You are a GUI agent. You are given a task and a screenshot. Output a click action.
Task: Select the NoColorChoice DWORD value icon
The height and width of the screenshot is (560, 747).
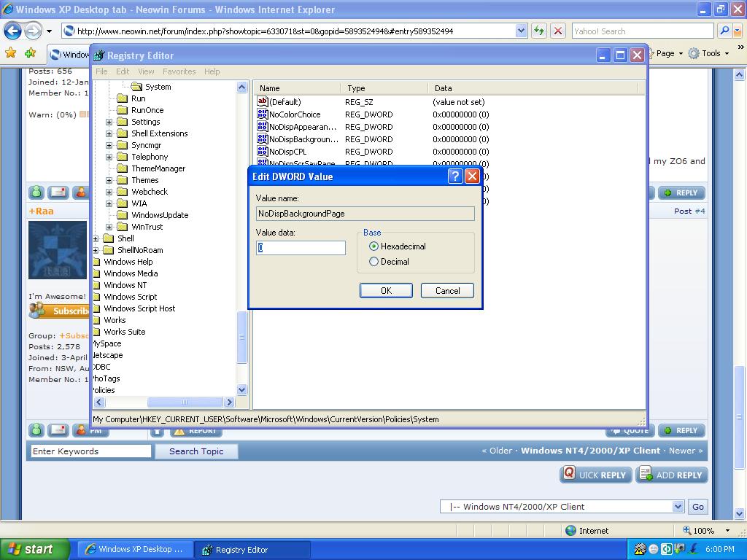[x=262, y=114]
